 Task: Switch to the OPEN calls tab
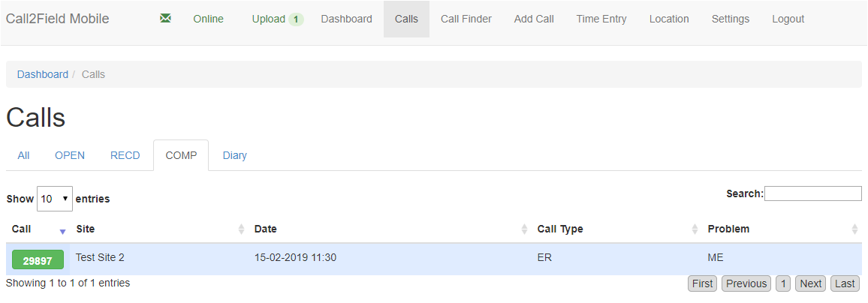point(70,155)
